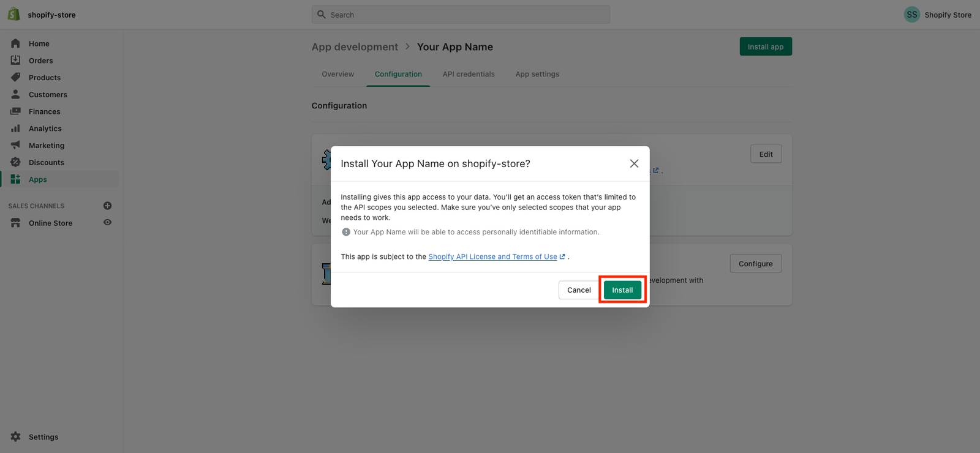
Task: Click the Products tag icon
Action: (15, 77)
